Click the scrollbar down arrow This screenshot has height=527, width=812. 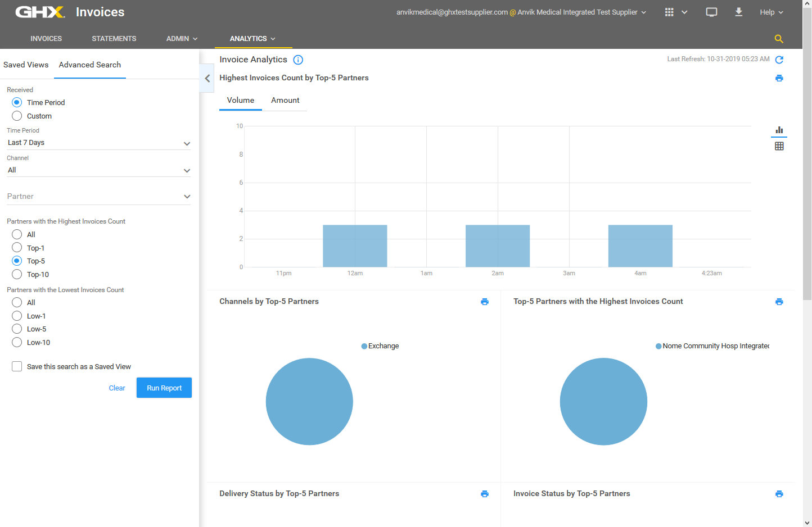click(x=807, y=523)
